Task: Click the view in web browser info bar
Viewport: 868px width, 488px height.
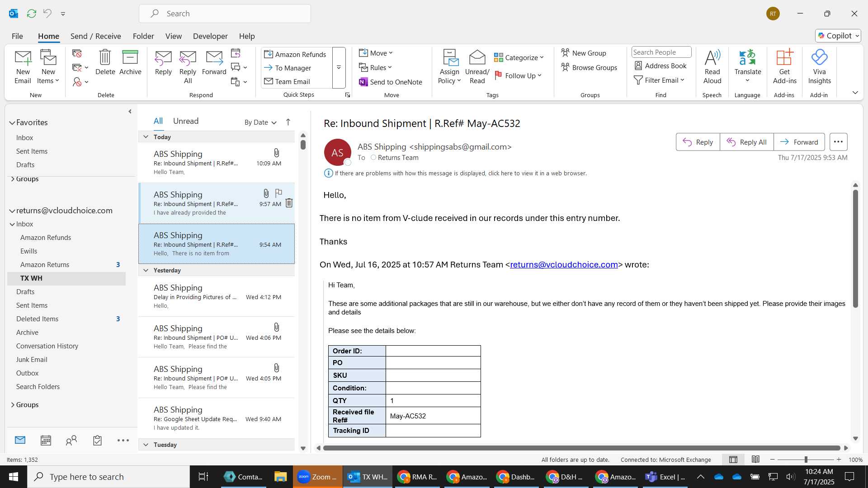Action: [460, 173]
